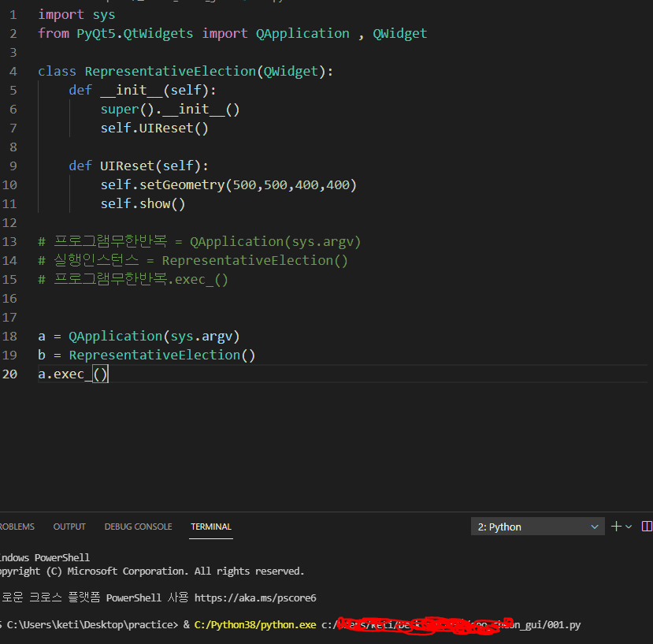
Task: Click 'super().__init__()' on line 6
Action: 170,110
